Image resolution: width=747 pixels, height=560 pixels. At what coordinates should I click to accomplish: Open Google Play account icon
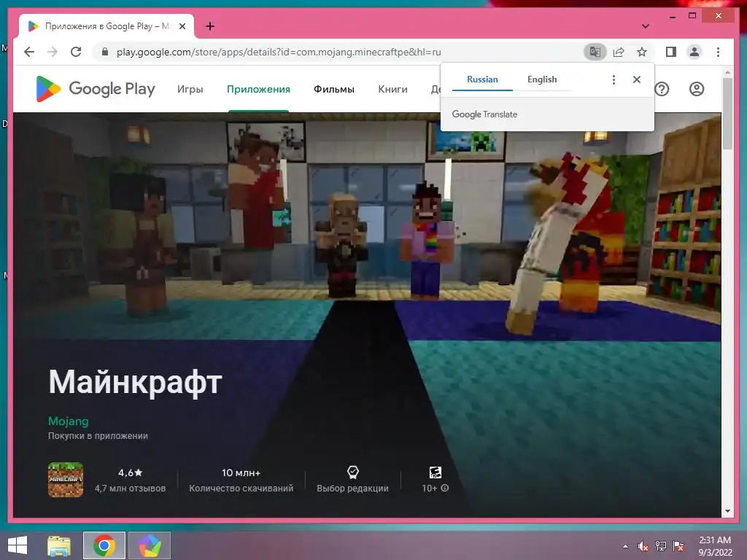tap(697, 89)
